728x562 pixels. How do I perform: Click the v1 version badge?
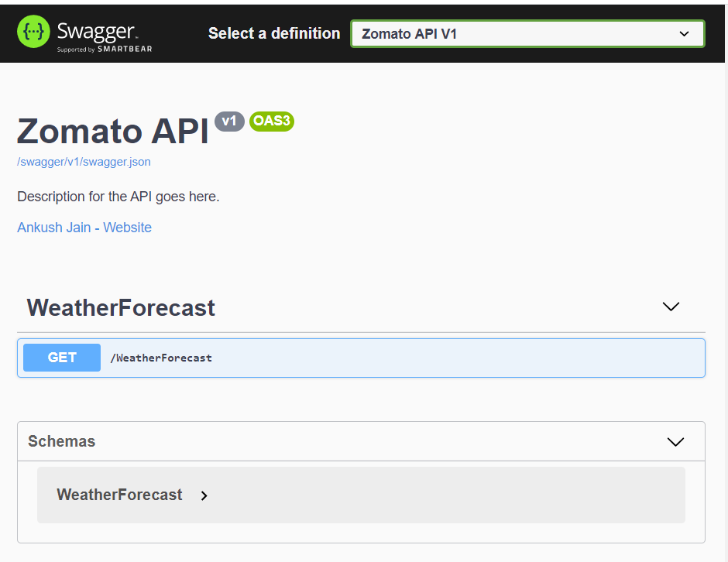click(x=229, y=122)
